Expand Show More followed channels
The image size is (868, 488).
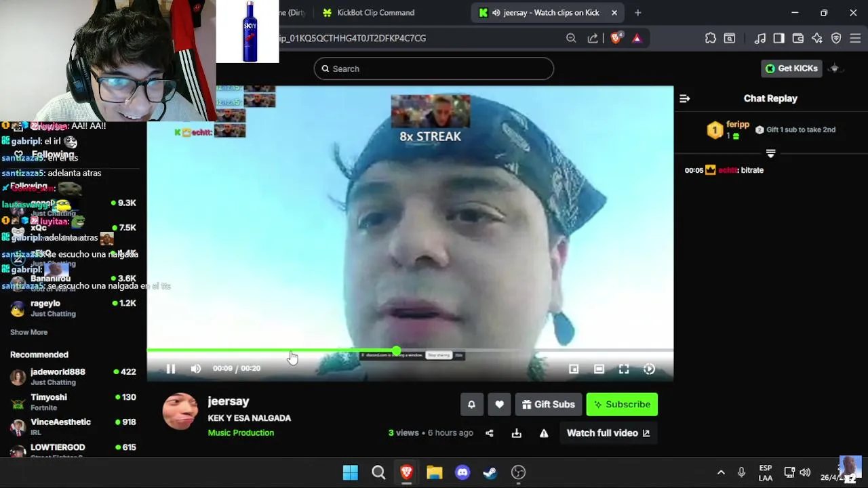click(28, 332)
